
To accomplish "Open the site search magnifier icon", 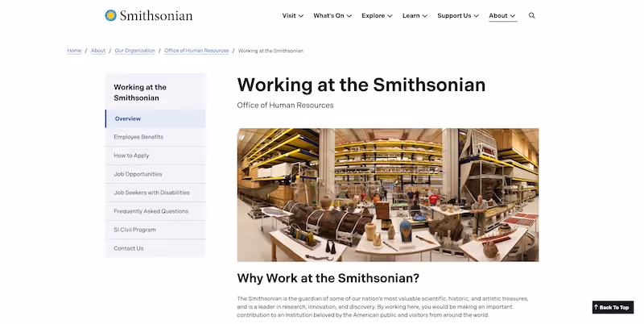I will point(532,15).
